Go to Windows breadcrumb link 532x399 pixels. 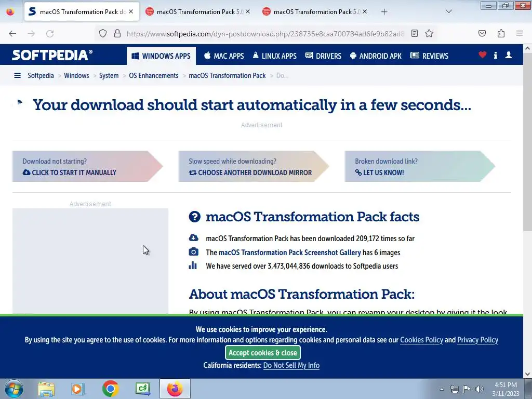pos(76,75)
